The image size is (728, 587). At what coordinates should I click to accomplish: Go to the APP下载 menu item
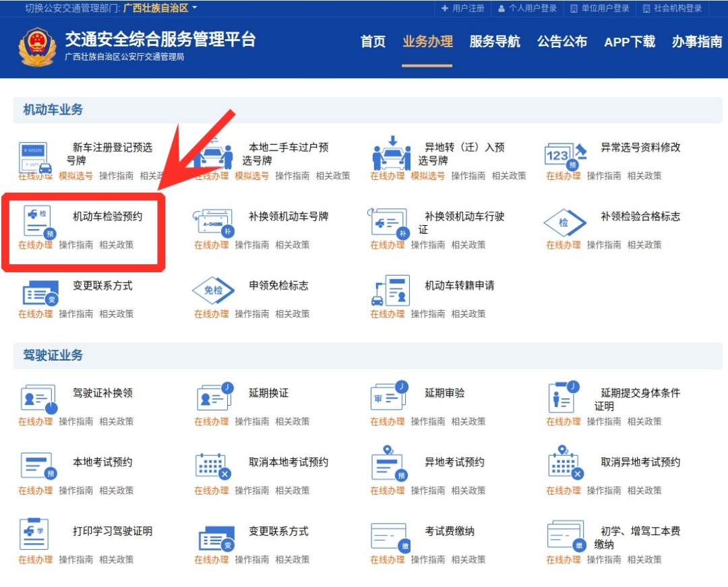coord(629,42)
